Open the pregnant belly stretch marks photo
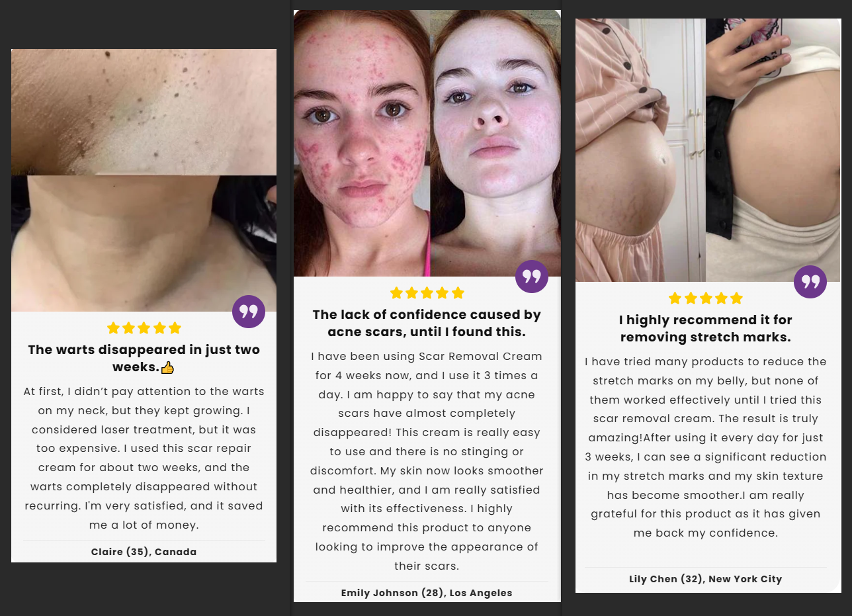Viewport: 852px width, 616px height. click(708, 150)
